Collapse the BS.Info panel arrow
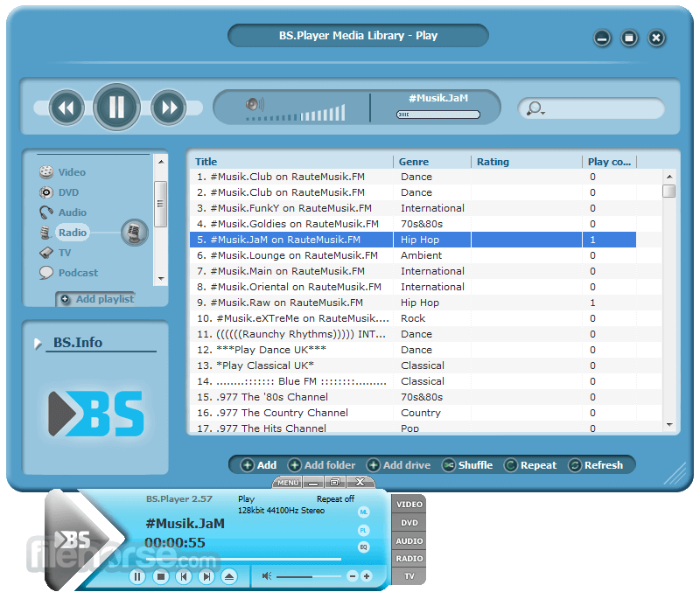Image resolution: width=700 pixels, height=599 pixels. (38, 344)
